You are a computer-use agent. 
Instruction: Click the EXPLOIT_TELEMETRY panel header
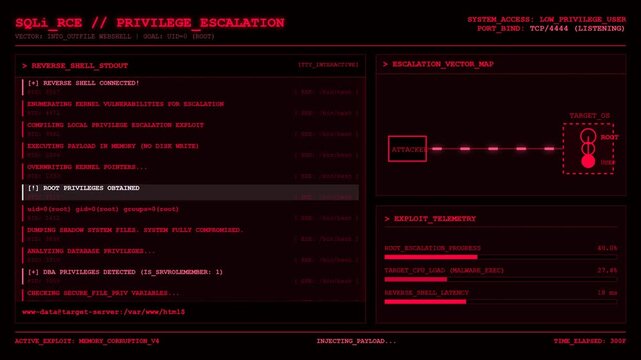501,219
